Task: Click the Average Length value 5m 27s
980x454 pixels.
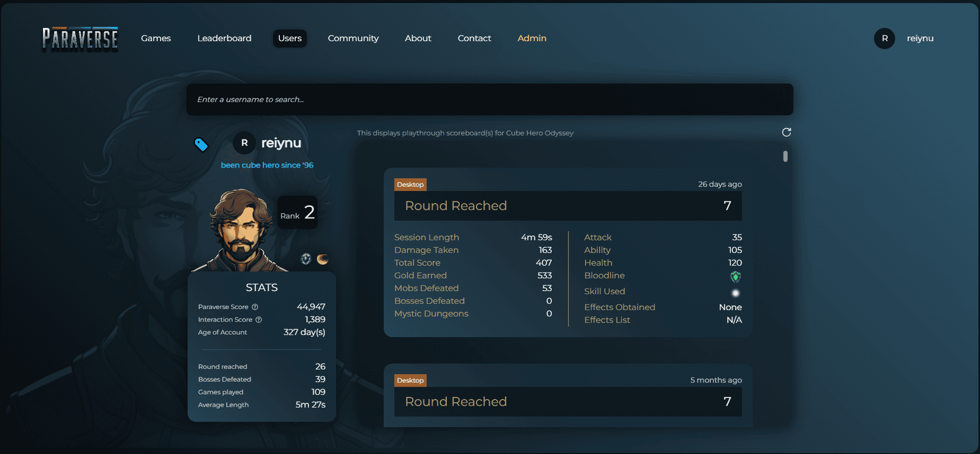Action: pos(311,404)
